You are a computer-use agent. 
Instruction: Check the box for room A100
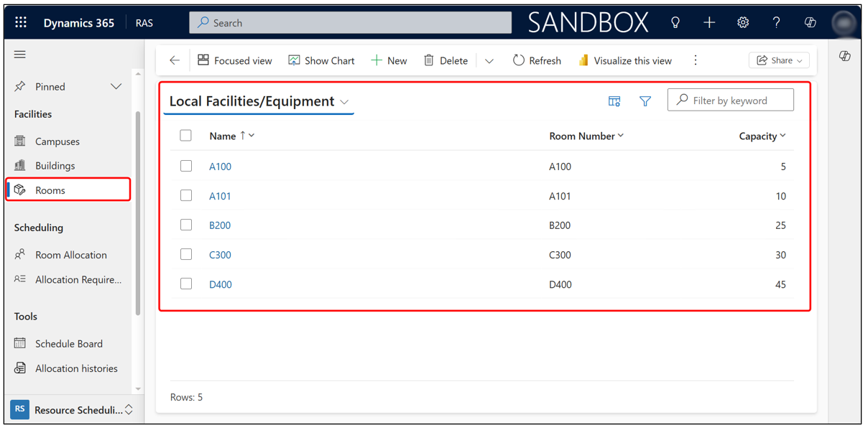coord(186,167)
